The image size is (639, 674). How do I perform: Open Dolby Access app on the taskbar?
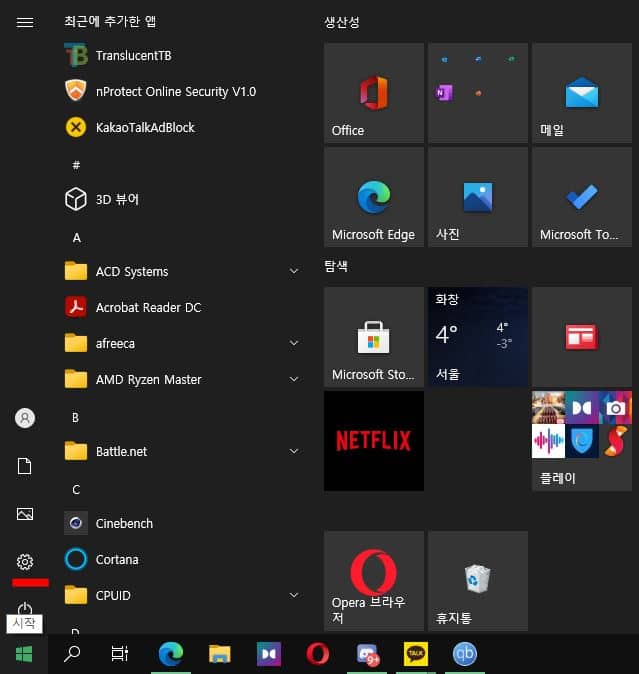[269, 654]
